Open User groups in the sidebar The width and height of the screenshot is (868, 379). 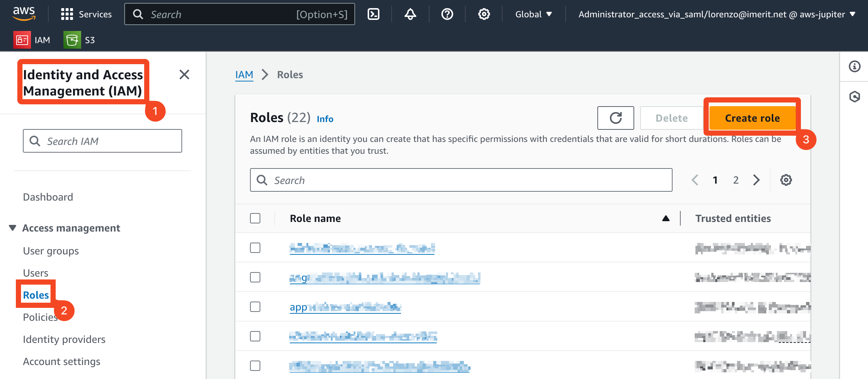[51, 251]
